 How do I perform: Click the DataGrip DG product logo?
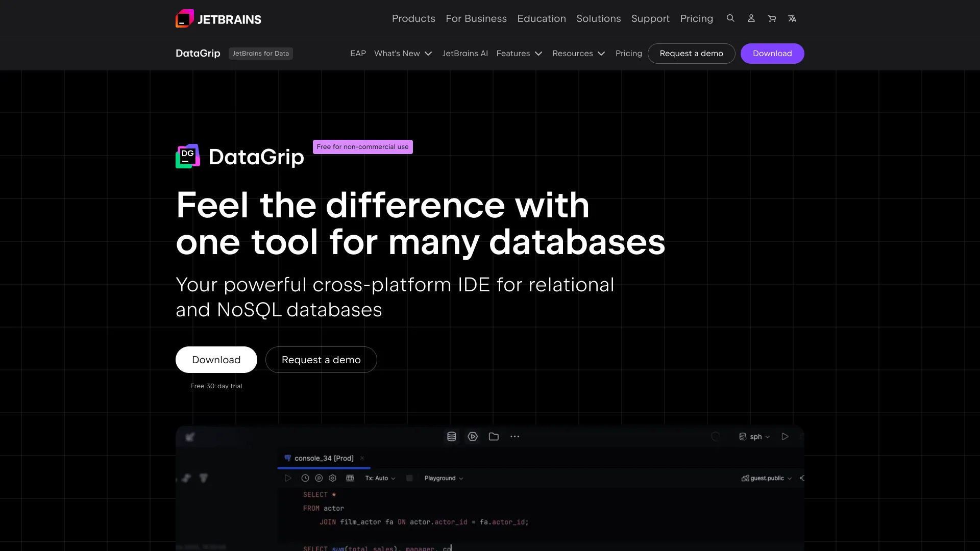[188, 156]
